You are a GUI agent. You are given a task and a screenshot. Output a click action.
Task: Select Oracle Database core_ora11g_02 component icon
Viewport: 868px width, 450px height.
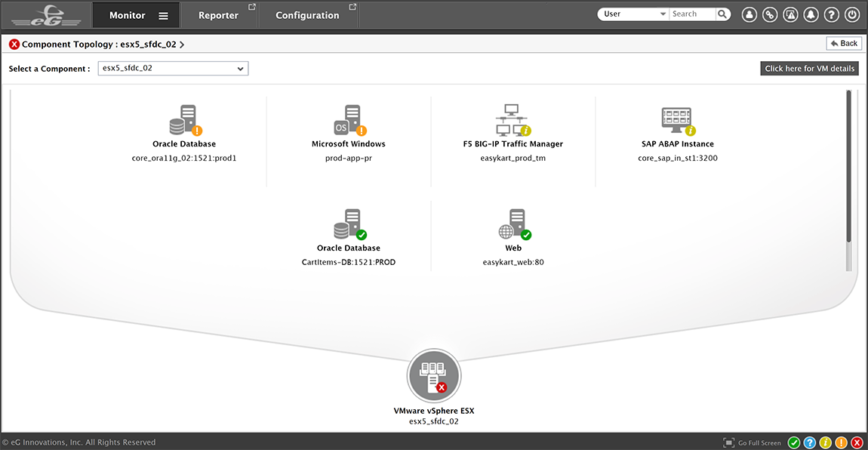tap(186, 120)
